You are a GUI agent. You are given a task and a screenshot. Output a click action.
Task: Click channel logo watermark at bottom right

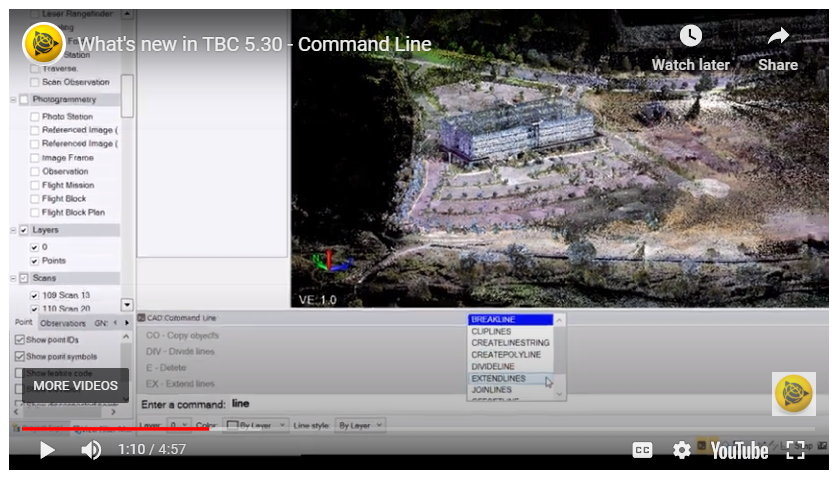tap(794, 394)
